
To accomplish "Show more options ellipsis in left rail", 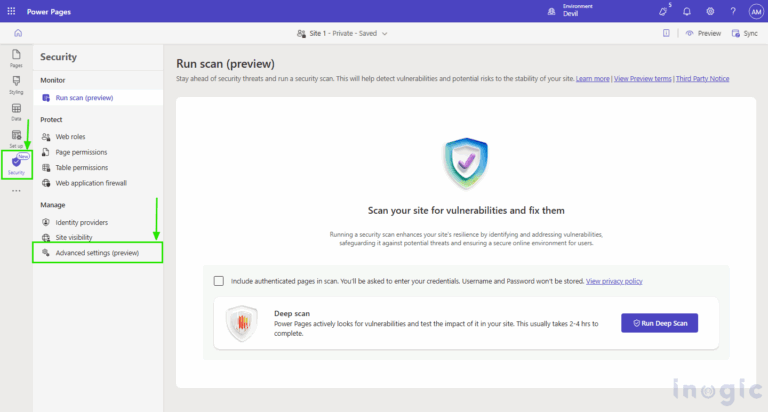I will [x=16, y=191].
